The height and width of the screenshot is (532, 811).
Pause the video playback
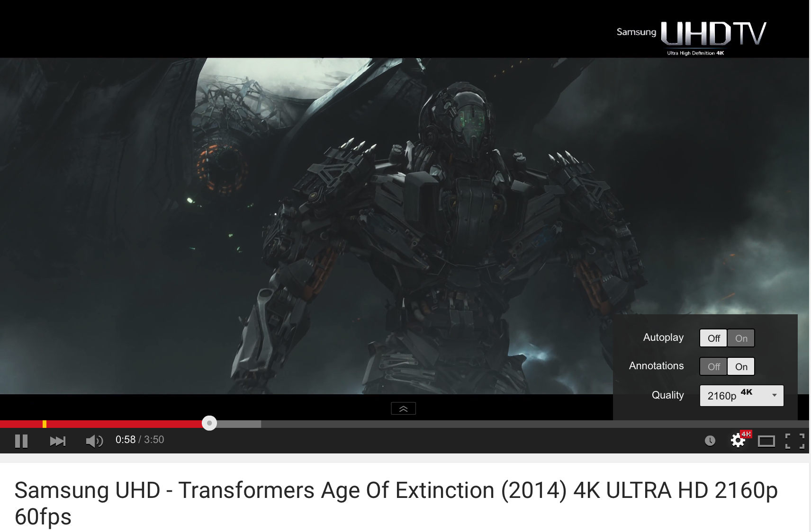tap(21, 441)
